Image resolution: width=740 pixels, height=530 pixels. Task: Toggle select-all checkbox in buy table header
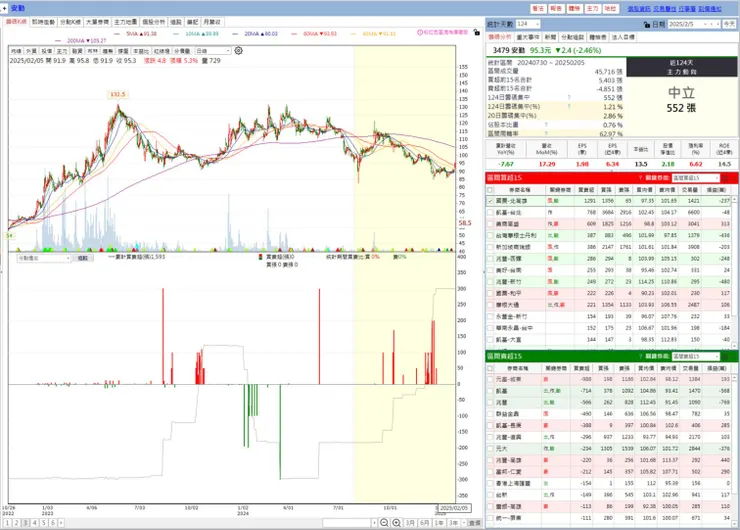point(490,190)
